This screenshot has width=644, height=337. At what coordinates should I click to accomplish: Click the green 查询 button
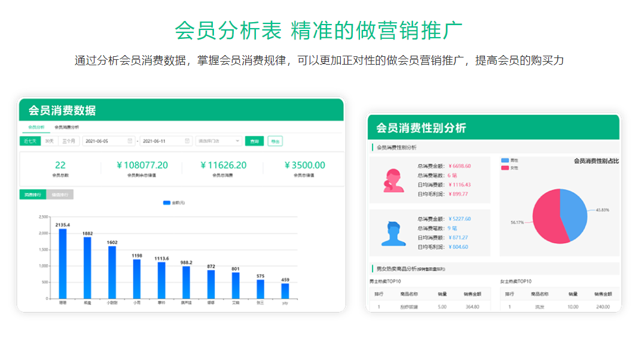click(254, 141)
